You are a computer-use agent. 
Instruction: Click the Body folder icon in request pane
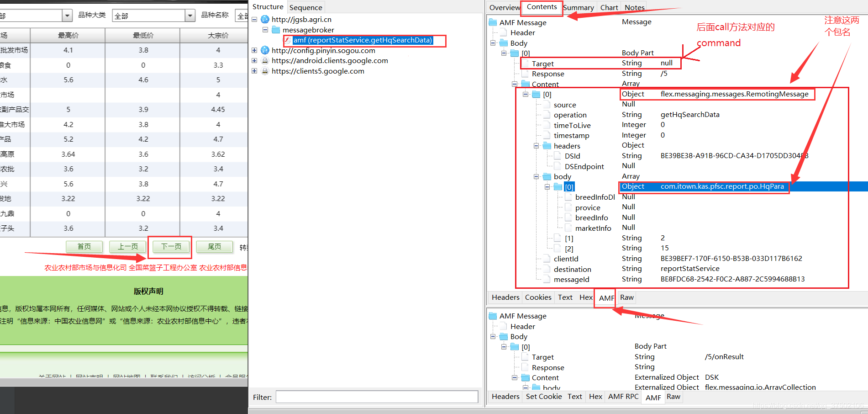(x=504, y=43)
